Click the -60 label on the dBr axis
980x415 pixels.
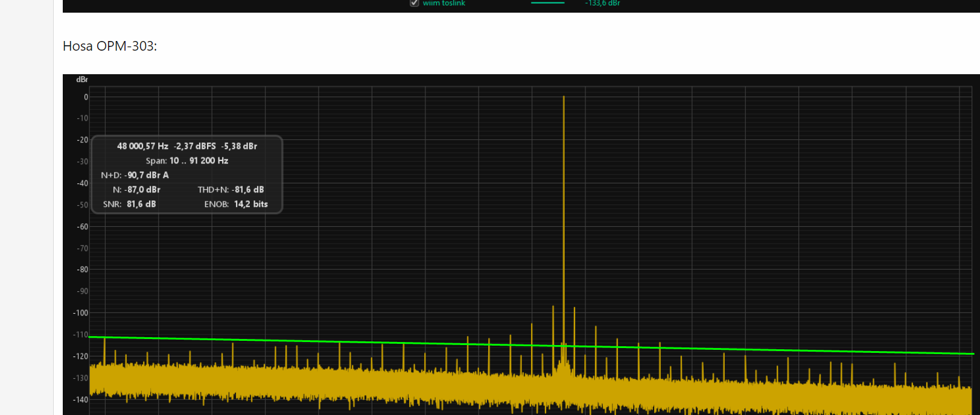[82, 227]
